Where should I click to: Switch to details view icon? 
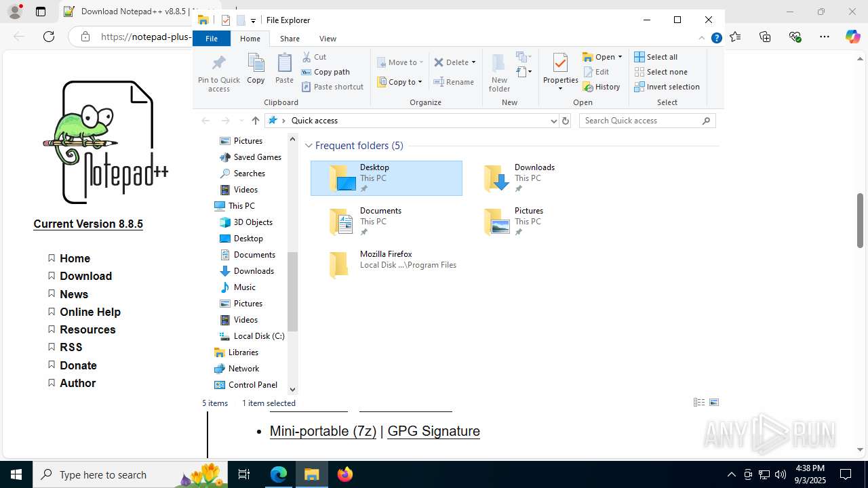click(x=699, y=403)
